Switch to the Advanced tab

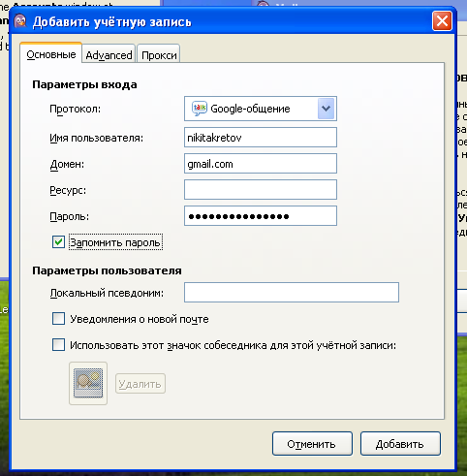point(109,54)
